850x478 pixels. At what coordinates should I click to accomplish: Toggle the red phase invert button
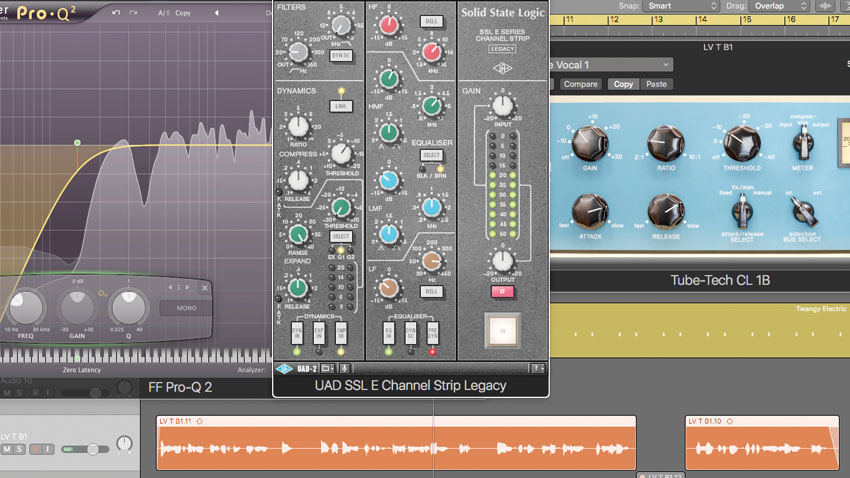(x=503, y=292)
